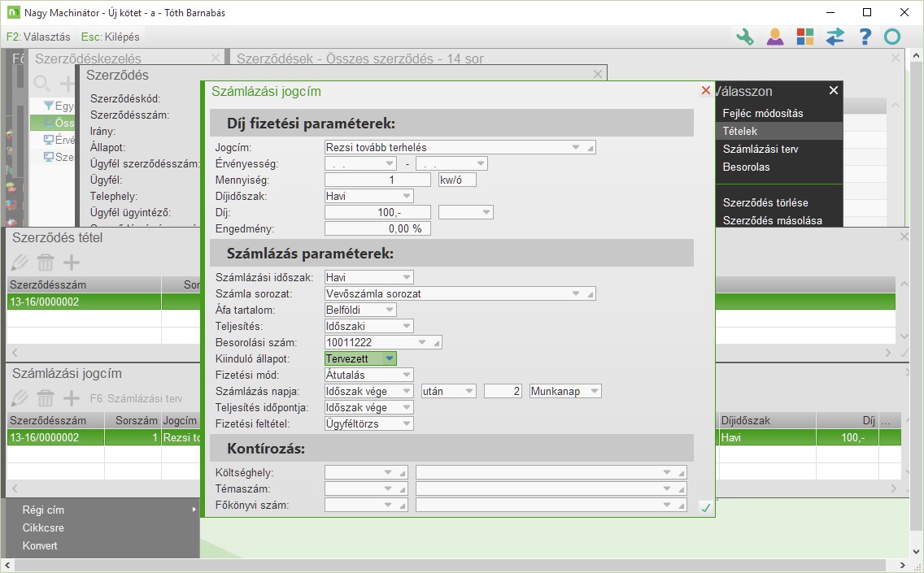Open Érvényesség end date dropdown
Image resolution: width=924 pixels, height=573 pixels.
coord(481,163)
